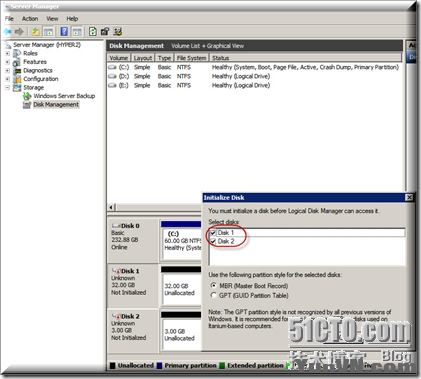This screenshot has width=421, height=379.
Task: Select MBR (Master Boot Record) radio button
Action: tap(214, 285)
